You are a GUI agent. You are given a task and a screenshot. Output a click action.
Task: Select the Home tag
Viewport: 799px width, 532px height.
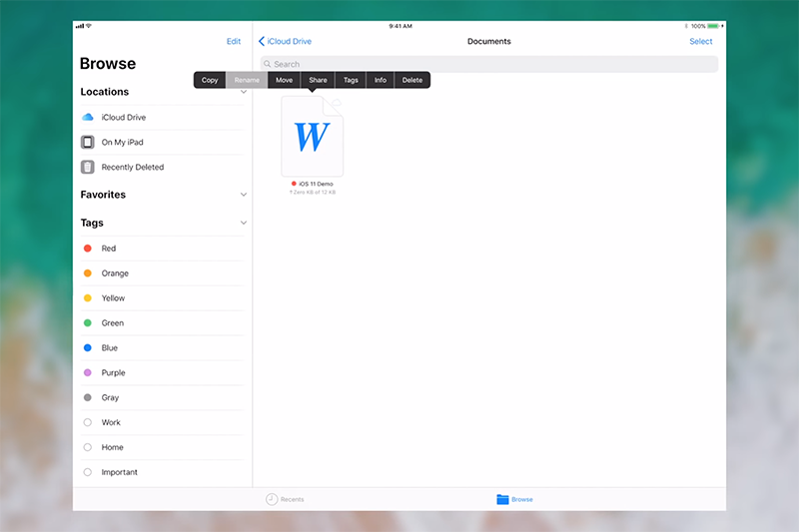click(162, 447)
